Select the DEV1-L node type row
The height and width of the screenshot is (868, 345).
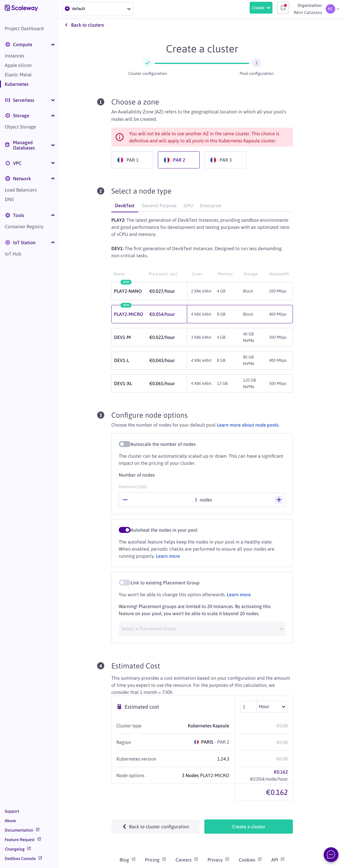coord(202,360)
